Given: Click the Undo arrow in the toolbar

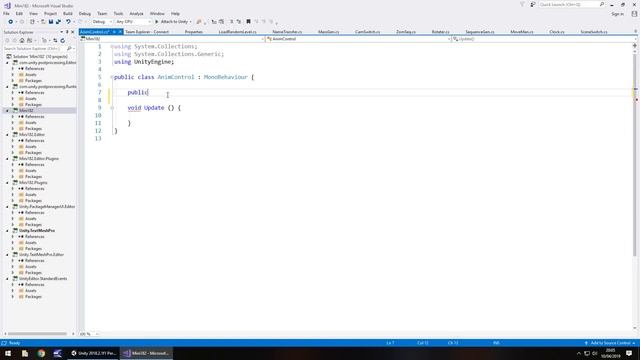Looking at the screenshot, I should (68, 22).
